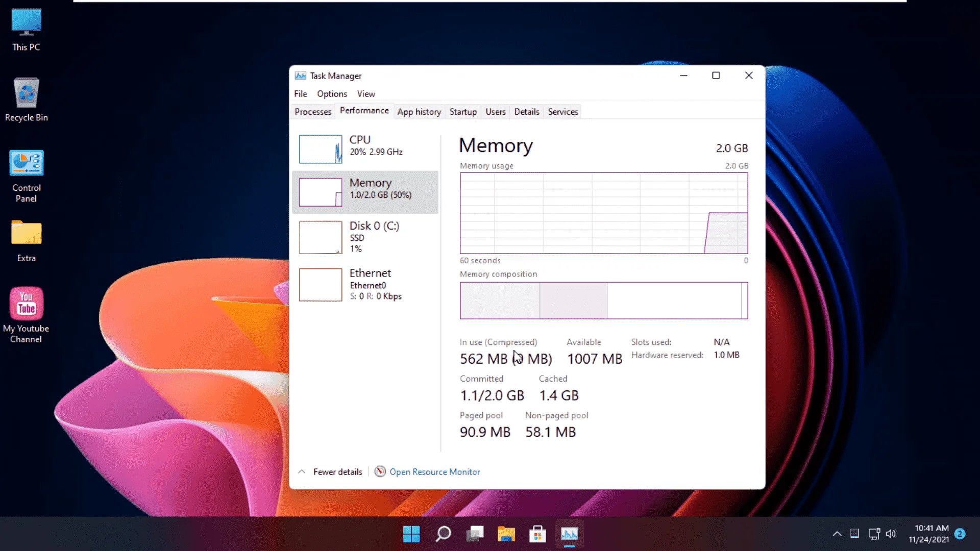Switch to the Services tab

coord(563,112)
